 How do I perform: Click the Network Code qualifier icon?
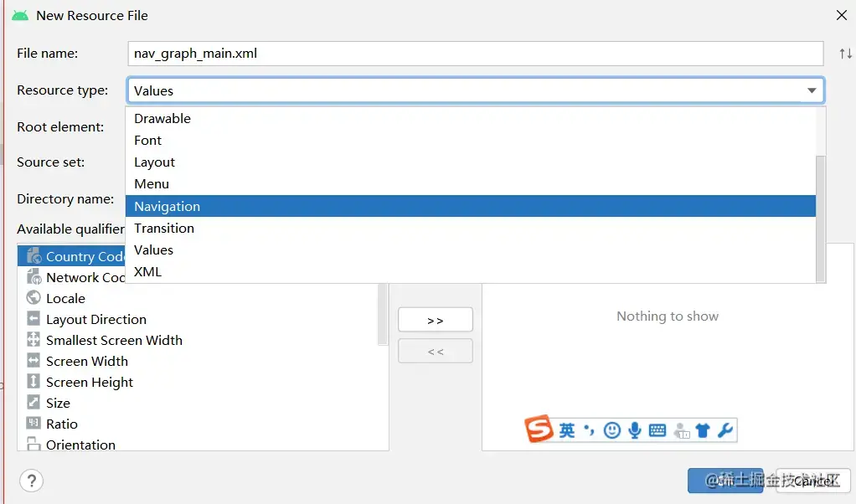coord(34,276)
